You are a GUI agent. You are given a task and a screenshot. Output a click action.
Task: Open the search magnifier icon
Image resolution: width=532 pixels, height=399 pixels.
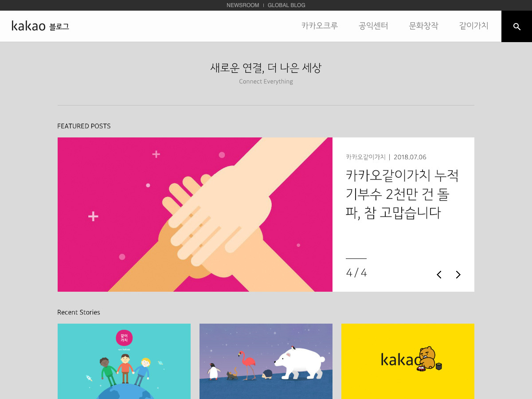coord(516,27)
